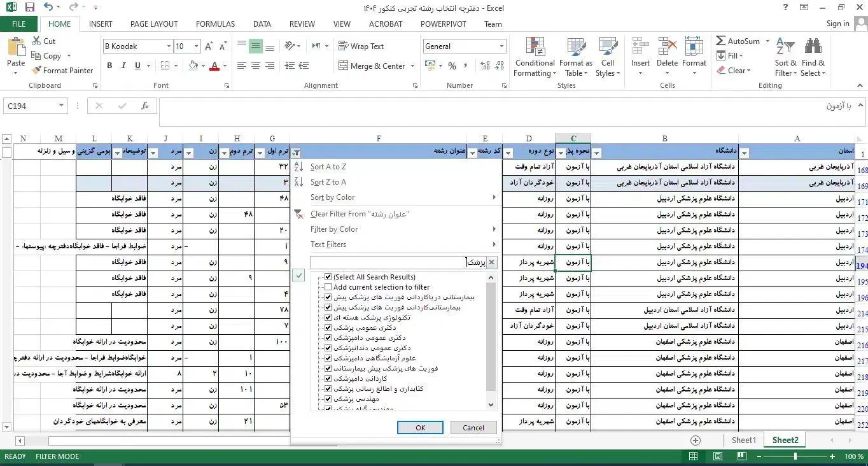
Task: Click the Find & Select binoculars icon
Action: (x=813, y=48)
